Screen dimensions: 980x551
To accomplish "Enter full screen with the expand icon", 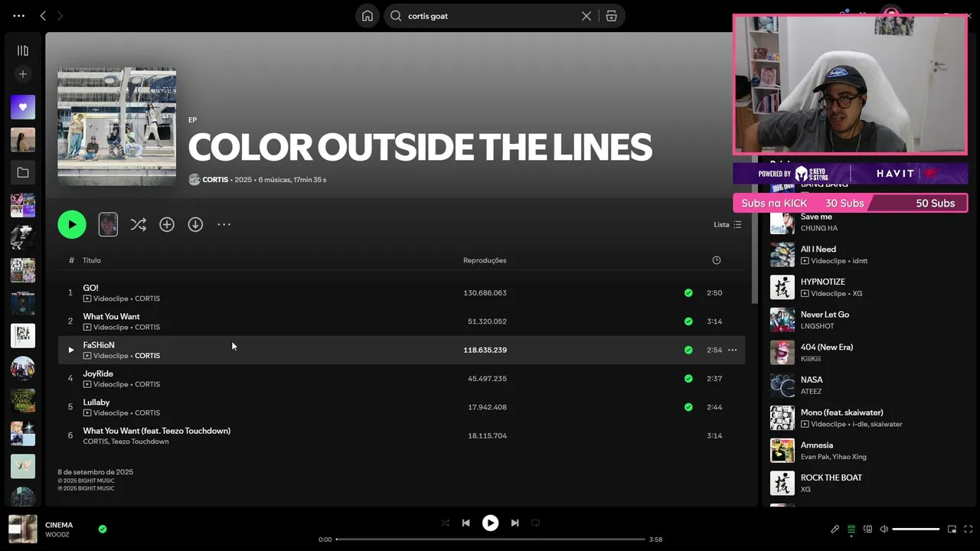I will (x=969, y=529).
